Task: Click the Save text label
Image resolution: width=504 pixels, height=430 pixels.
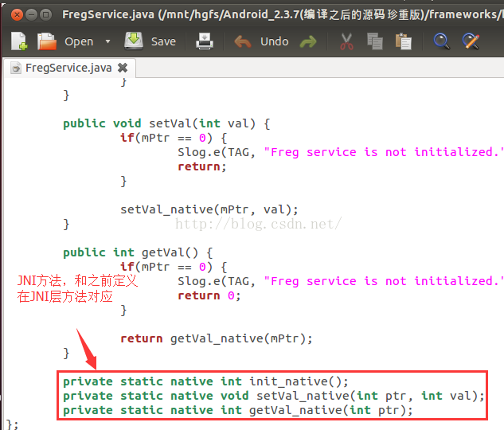Action: click(163, 41)
